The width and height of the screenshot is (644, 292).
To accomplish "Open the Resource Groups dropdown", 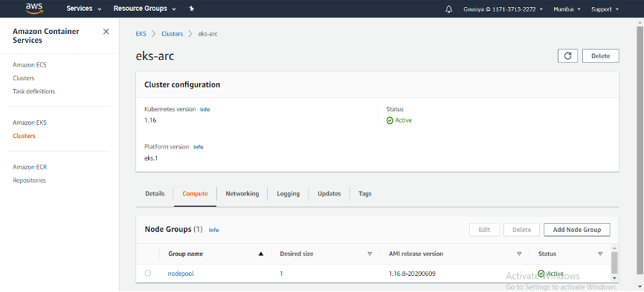I will (x=145, y=9).
